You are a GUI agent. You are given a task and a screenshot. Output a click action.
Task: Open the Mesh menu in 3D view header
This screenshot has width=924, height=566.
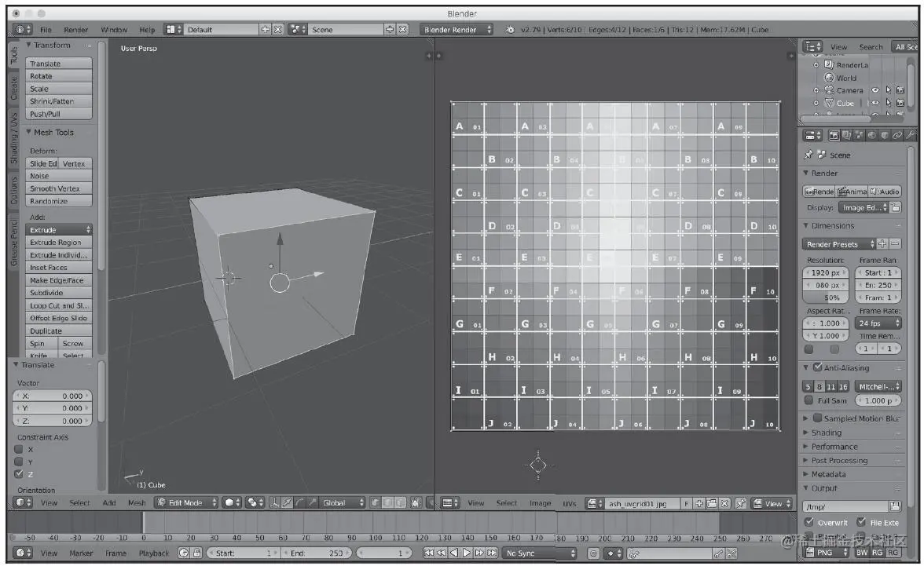pyautogui.click(x=137, y=502)
